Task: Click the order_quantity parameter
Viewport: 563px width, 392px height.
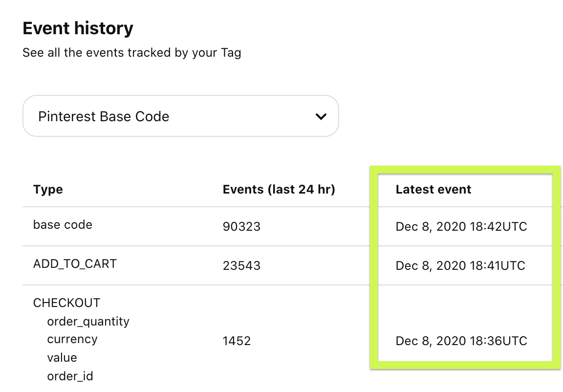Action: [x=88, y=322]
